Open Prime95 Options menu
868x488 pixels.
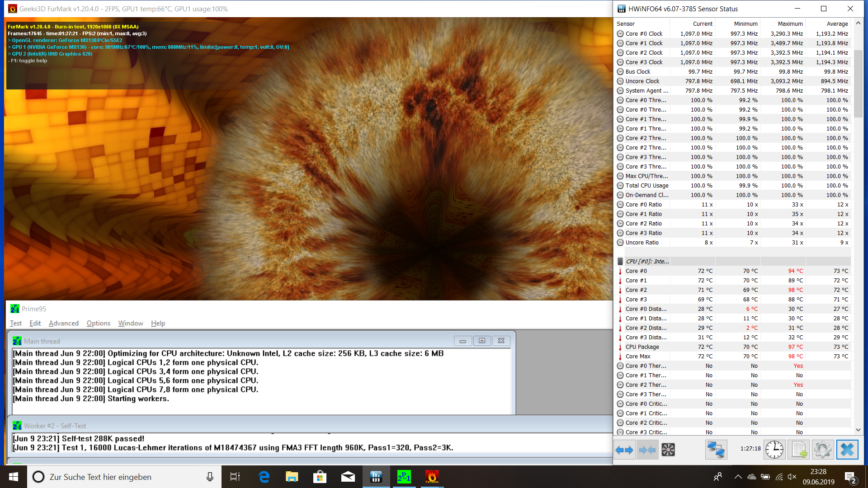[98, 323]
